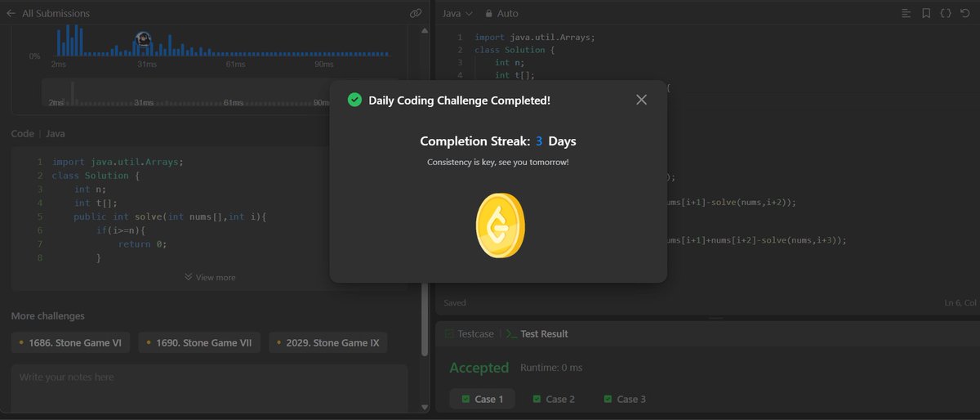The height and width of the screenshot is (420, 980).
Task: Click the lock icon beside Auto
Action: click(489, 13)
